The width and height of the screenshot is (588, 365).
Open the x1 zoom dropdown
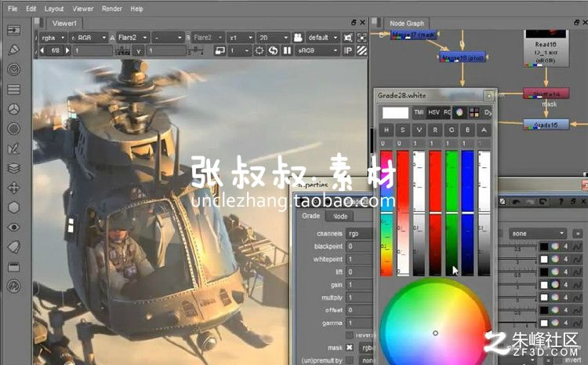click(x=241, y=38)
